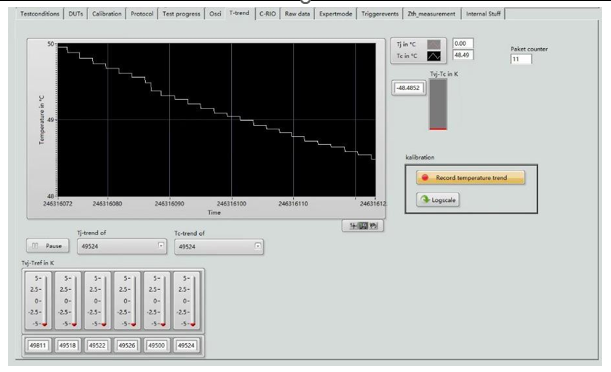The width and height of the screenshot is (611, 372).
Task: Click the -48.4852 numeric indicator
Action: pos(409,88)
